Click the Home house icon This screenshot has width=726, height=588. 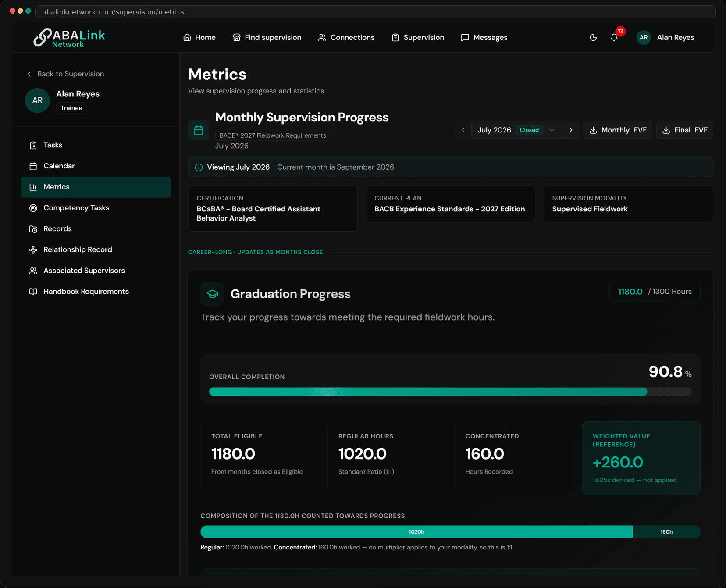(187, 38)
